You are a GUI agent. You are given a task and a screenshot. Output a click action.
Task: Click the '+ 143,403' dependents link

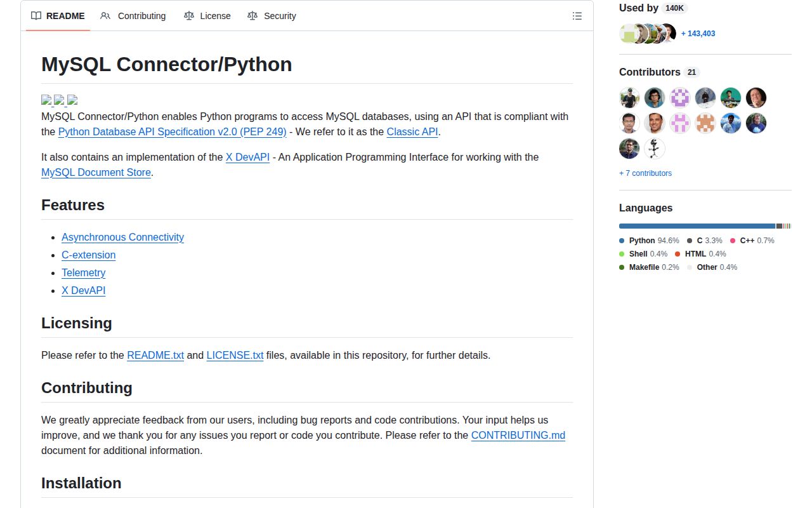(x=698, y=34)
